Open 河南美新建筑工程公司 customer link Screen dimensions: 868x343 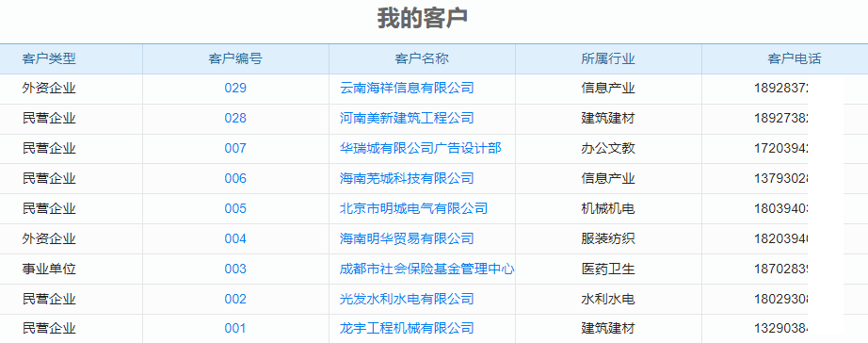click(407, 119)
